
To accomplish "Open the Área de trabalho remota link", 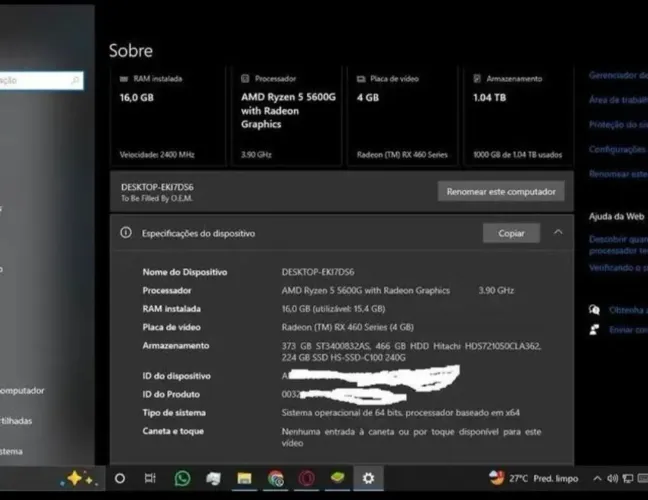I will tap(618, 100).
